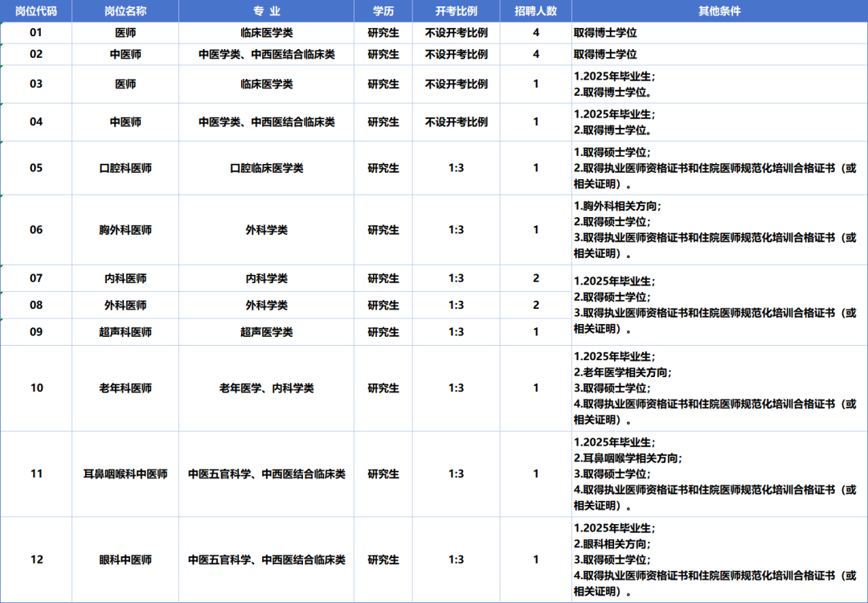Viewport: 868px width, 603px height.
Task: Select the 其他条件 column header
Action: 719,11
